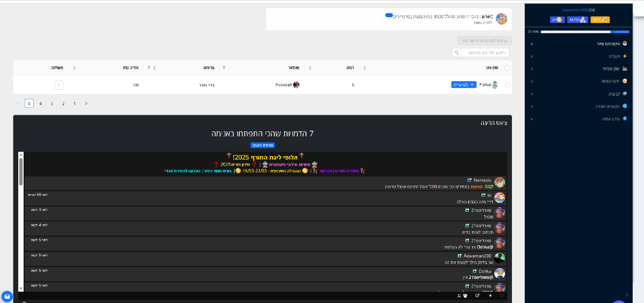This screenshot has width=644, height=303.
Task: Click the filter icon on the rarity column
Action: point(224,68)
